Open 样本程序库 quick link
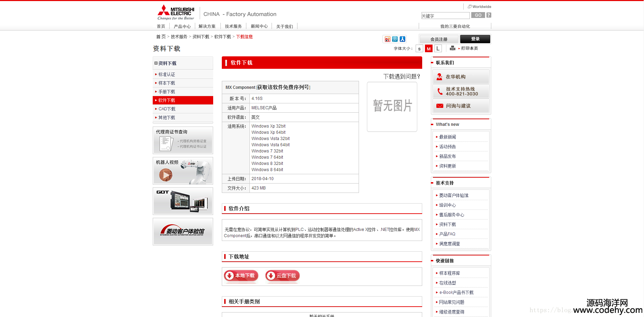Screen dimensions: 644x317 [x=449, y=273]
